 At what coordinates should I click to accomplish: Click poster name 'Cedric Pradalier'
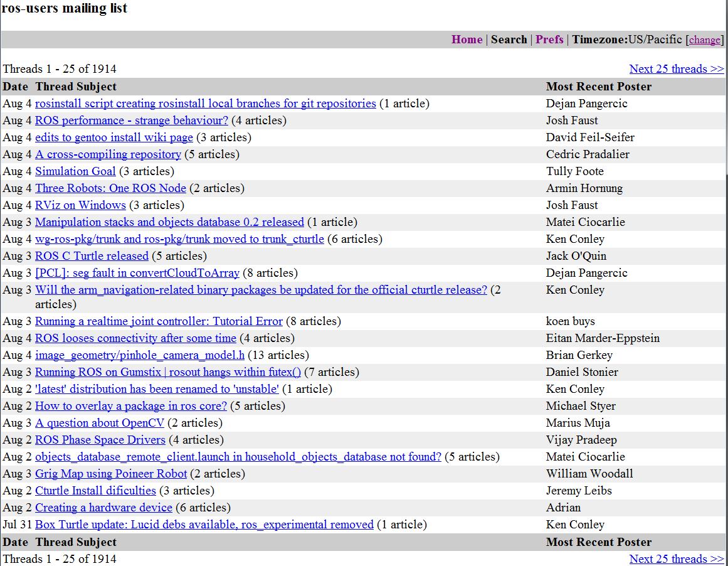[x=588, y=154]
